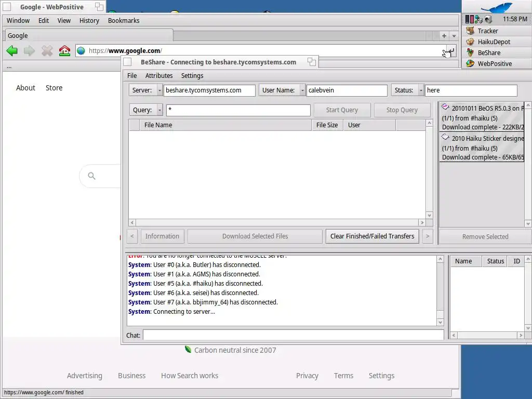Image resolution: width=532 pixels, height=399 pixels.
Task: Click the left arrow button beside Information
Action: [x=132, y=236]
